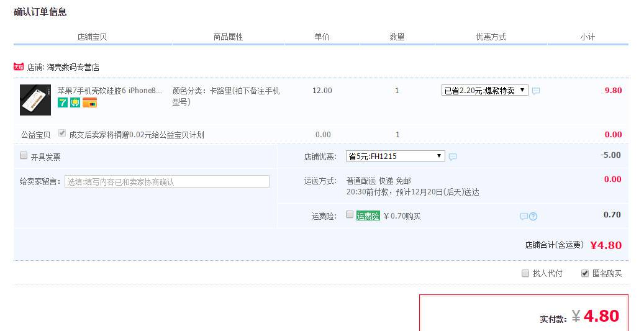This screenshot has height=331, width=644.
Task: Click the 数量 column header
Action: pos(397,37)
